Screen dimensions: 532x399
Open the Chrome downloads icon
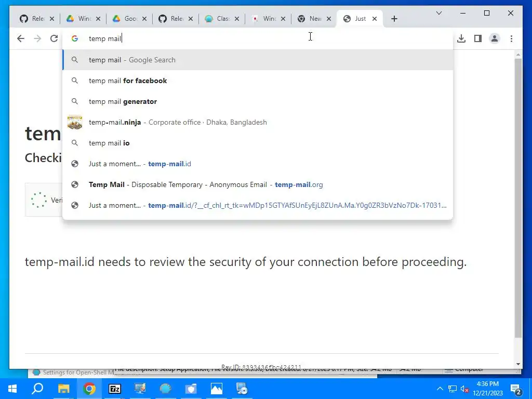(461, 38)
